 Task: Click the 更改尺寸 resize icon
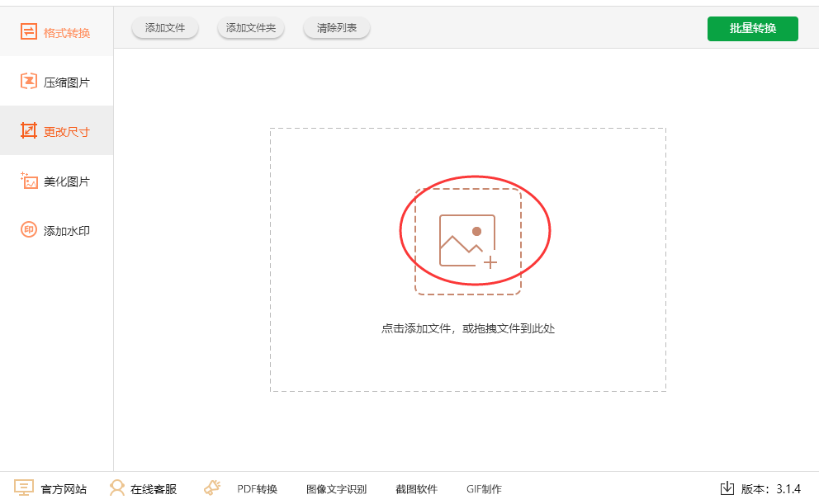click(x=29, y=130)
